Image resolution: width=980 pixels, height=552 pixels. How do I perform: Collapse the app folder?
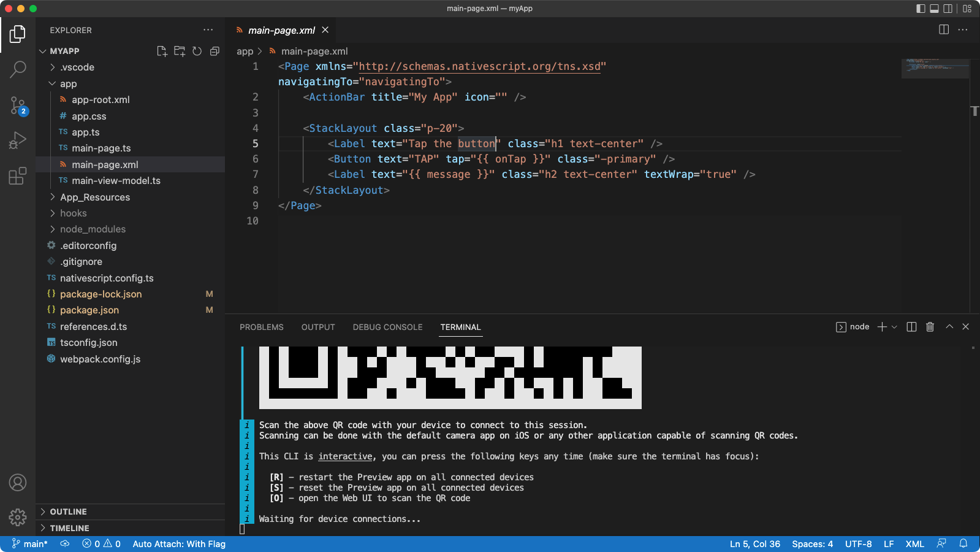click(131, 83)
